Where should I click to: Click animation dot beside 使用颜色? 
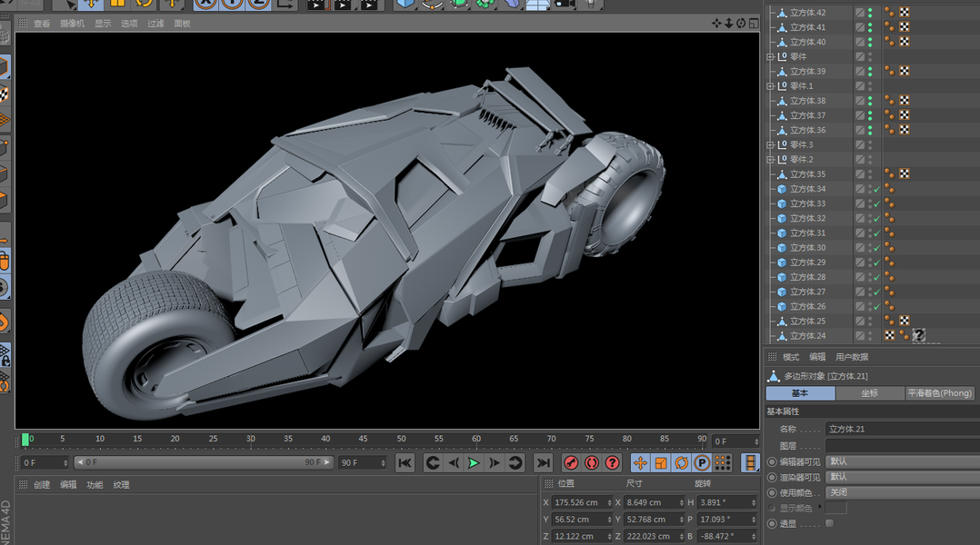click(x=772, y=492)
